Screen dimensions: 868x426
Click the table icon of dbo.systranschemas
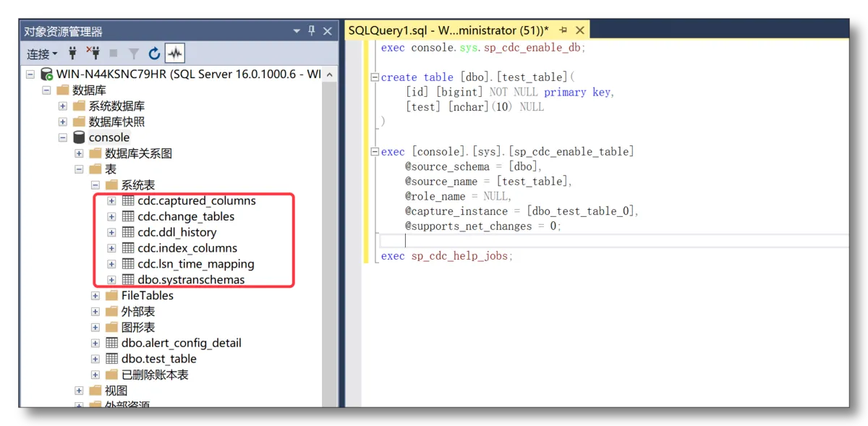coord(128,280)
